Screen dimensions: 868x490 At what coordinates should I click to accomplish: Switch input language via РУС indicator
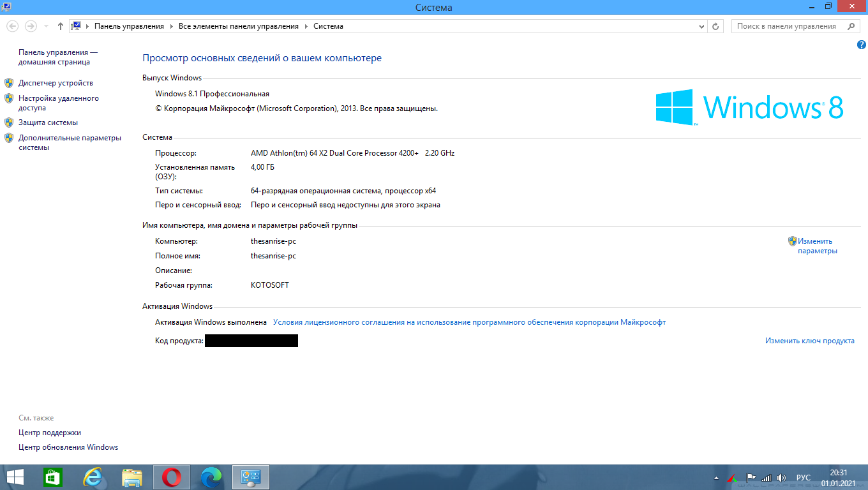point(803,478)
